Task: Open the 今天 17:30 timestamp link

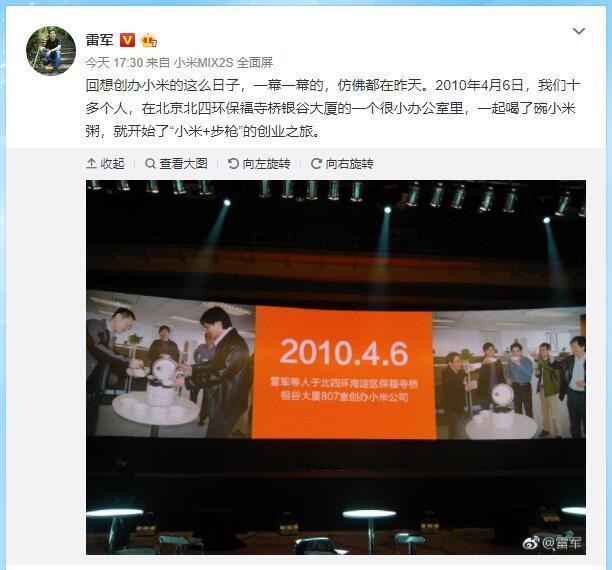Action: (x=114, y=62)
